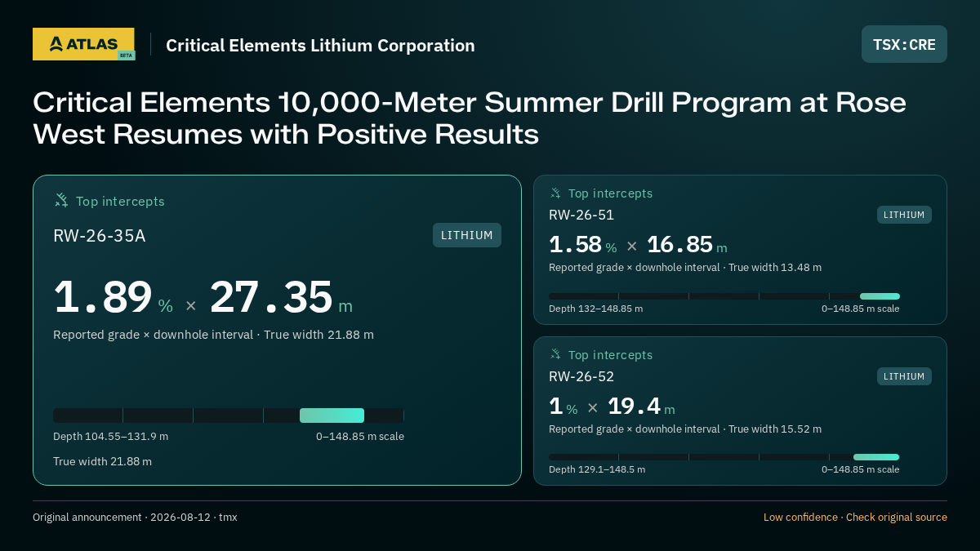
Task: Click the hole ID 'RW-26-52'
Action: 581,376
